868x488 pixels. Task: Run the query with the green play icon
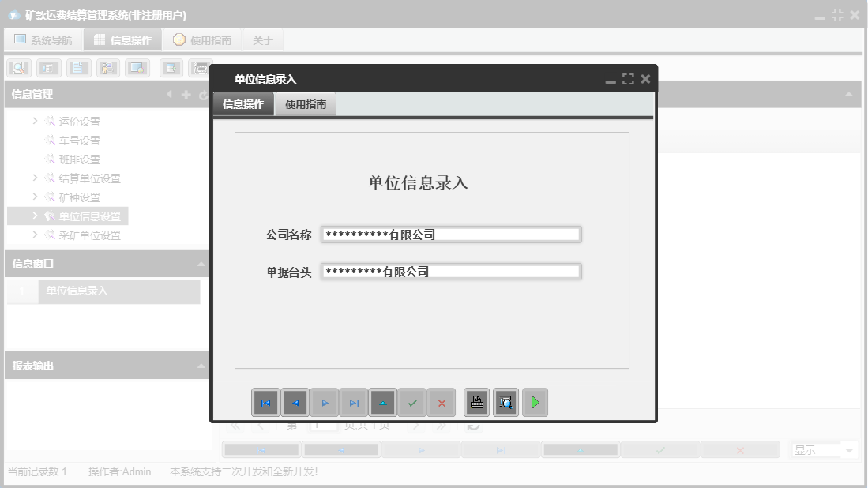[x=534, y=402]
